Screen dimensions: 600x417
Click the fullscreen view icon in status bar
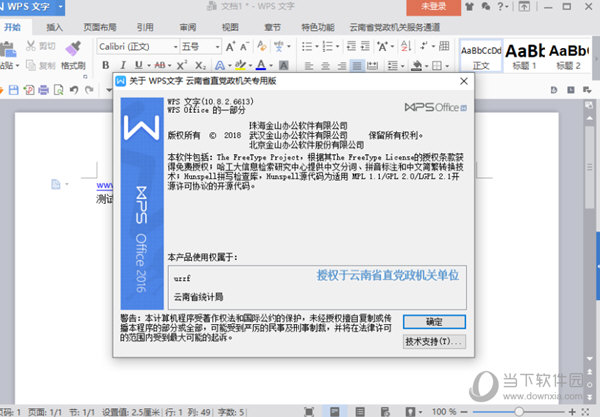(309, 412)
